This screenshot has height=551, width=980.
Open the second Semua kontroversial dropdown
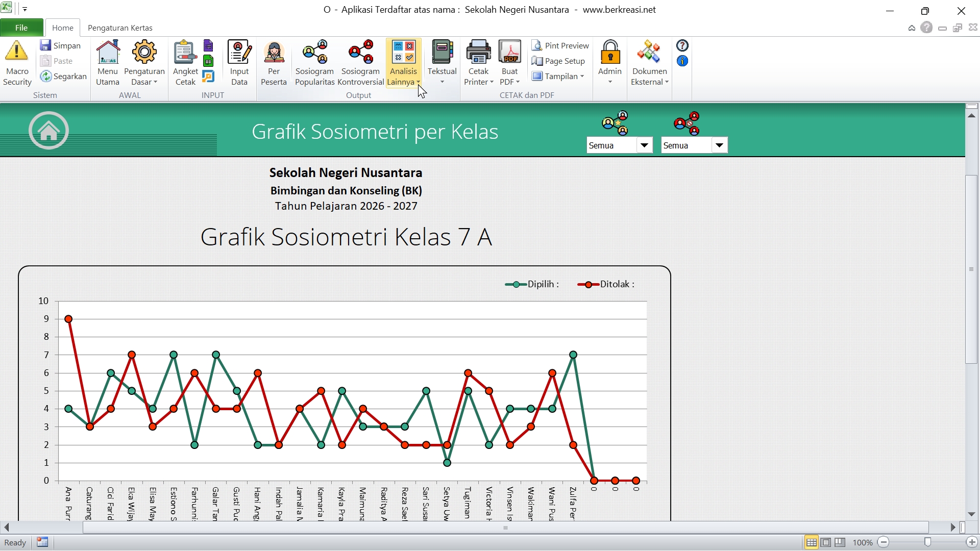click(719, 145)
